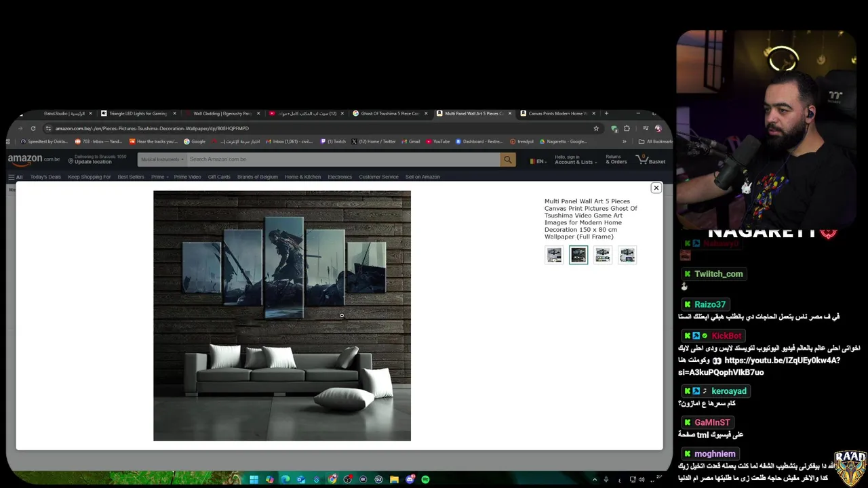
Task: Open the EN language flag dropdown
Action: click(538, 161)
